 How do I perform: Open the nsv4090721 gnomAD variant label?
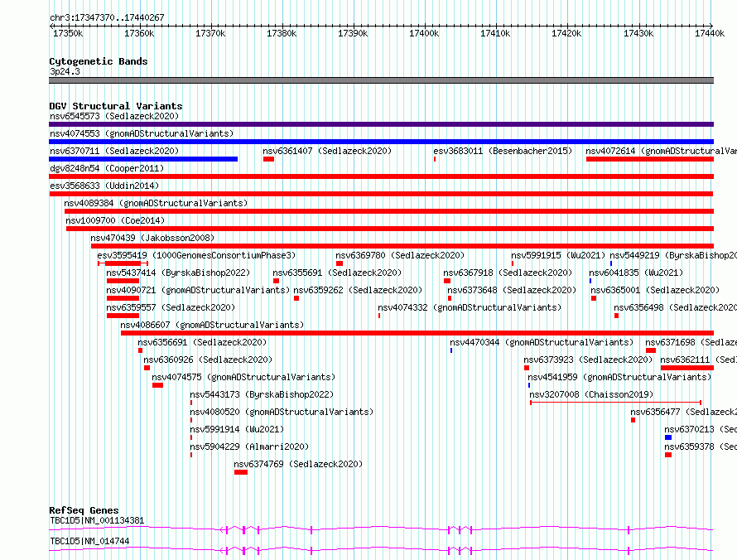tap(198, 290)
